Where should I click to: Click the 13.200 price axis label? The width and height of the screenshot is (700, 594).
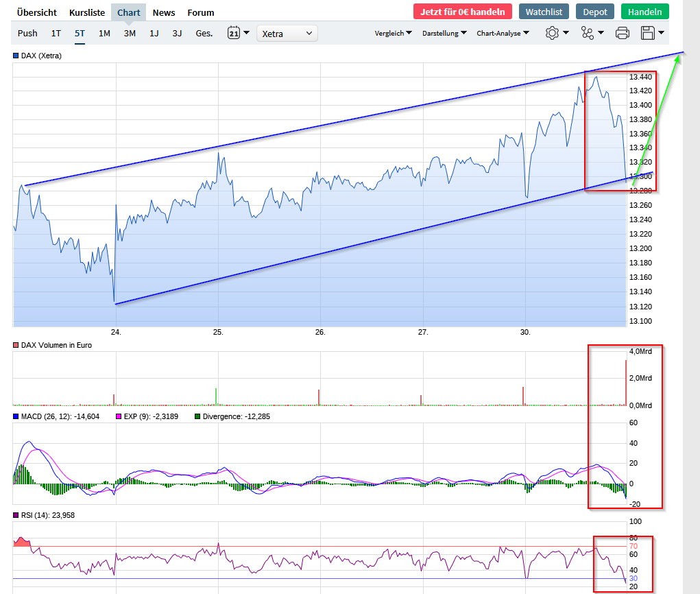coord(640,248)
